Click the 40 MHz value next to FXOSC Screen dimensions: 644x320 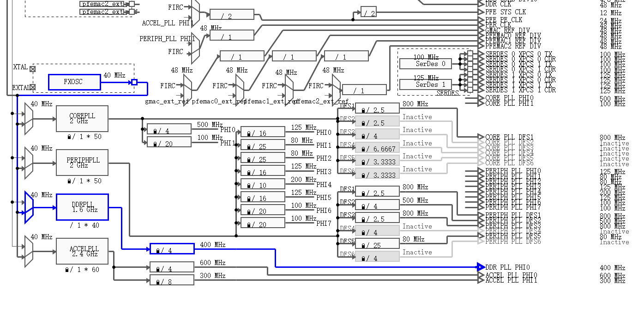[x=114, y=75]
